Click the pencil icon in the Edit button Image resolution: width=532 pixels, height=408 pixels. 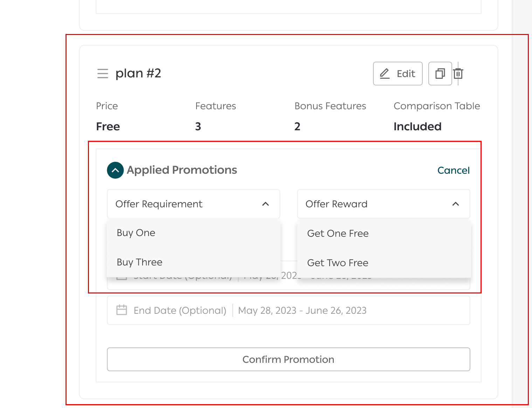pyautogui.click(x=385, y=74)
